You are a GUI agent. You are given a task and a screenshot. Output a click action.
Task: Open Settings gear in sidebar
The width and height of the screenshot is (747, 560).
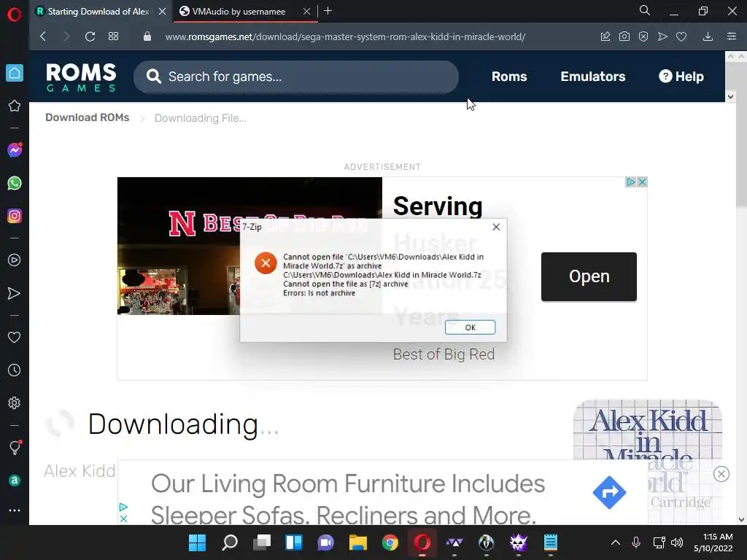tap(15, 402)
